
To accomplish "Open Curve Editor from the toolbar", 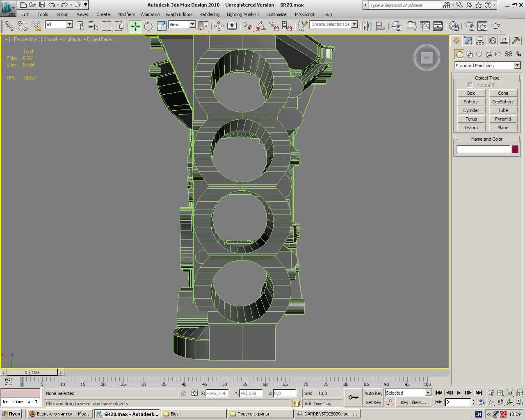I will point(425,26).
